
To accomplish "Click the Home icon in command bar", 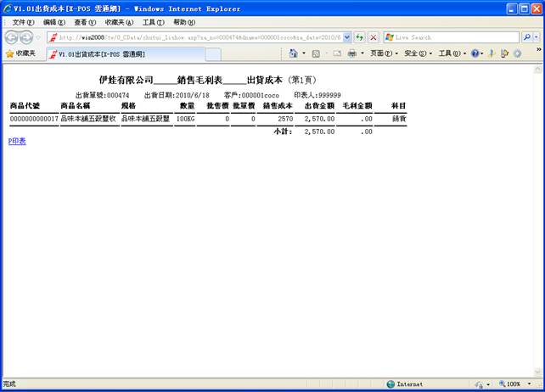I will [294, 53].
